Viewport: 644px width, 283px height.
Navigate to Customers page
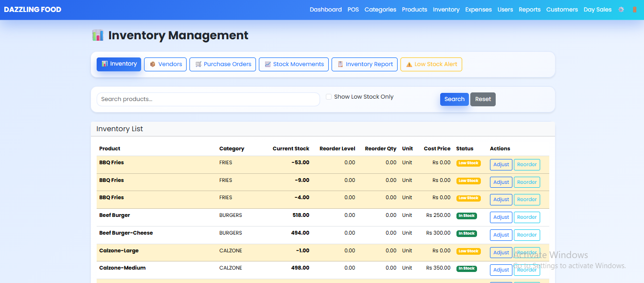click(562, 10)
